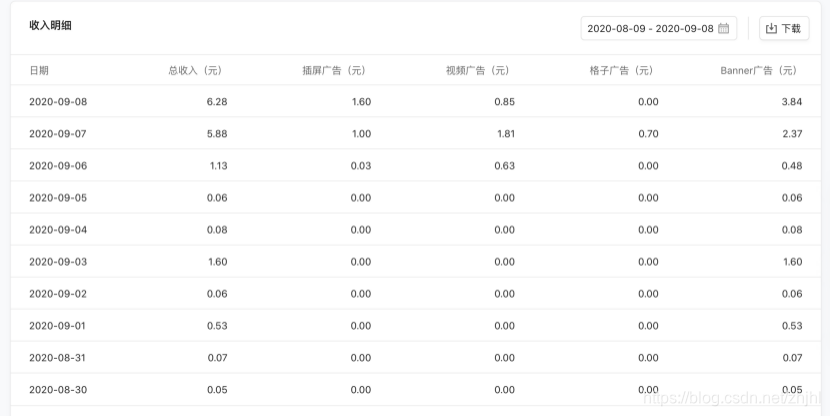Click Banner ad value 2.37

pos(792,134)
